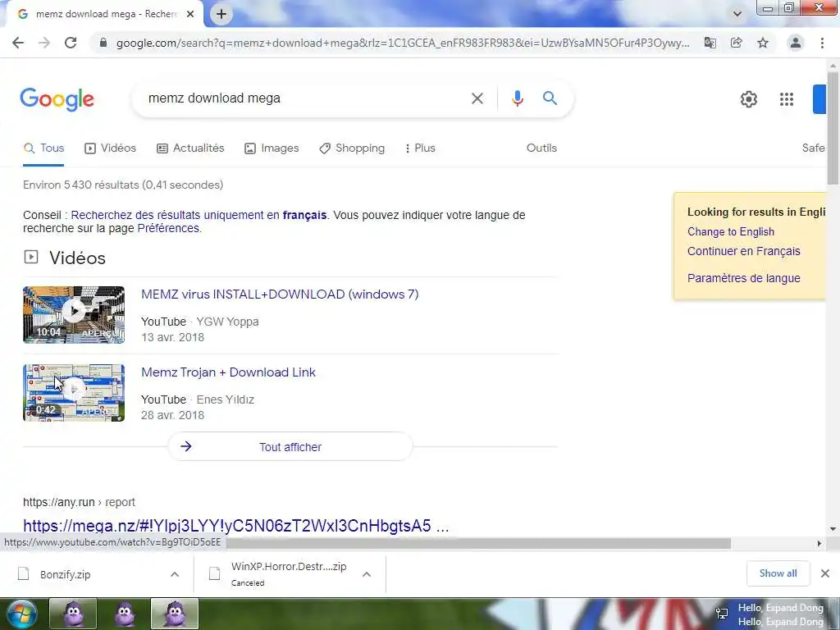Open the Préférences link
Viewport: 840px width, 630px height.
click(x=168, y=228)
